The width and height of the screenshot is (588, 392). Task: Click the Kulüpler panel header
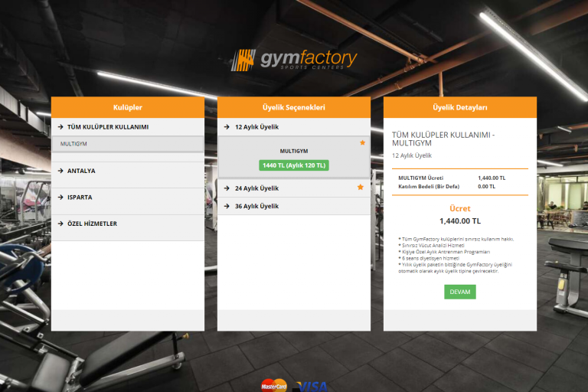click(127, 107)
